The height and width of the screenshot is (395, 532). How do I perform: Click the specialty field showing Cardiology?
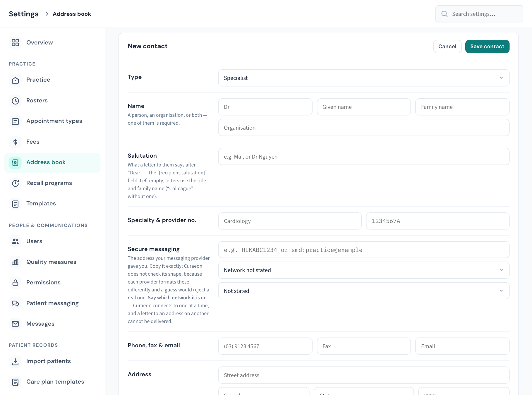290,221
